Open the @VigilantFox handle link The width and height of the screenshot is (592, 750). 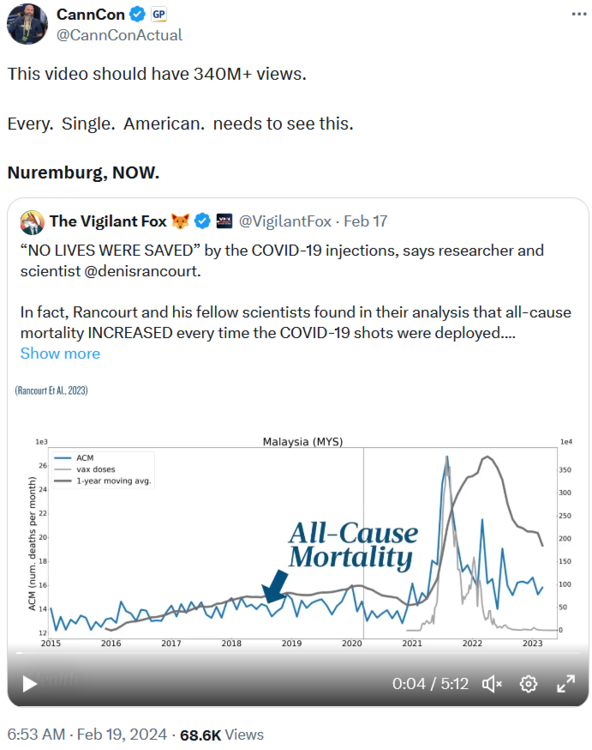tap(285, 221)
